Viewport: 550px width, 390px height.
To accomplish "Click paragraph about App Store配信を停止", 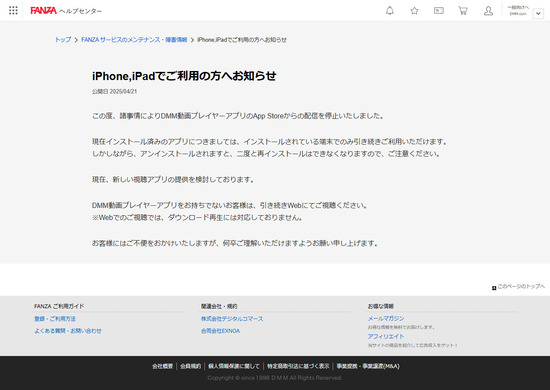I will [x=238, y=116].
